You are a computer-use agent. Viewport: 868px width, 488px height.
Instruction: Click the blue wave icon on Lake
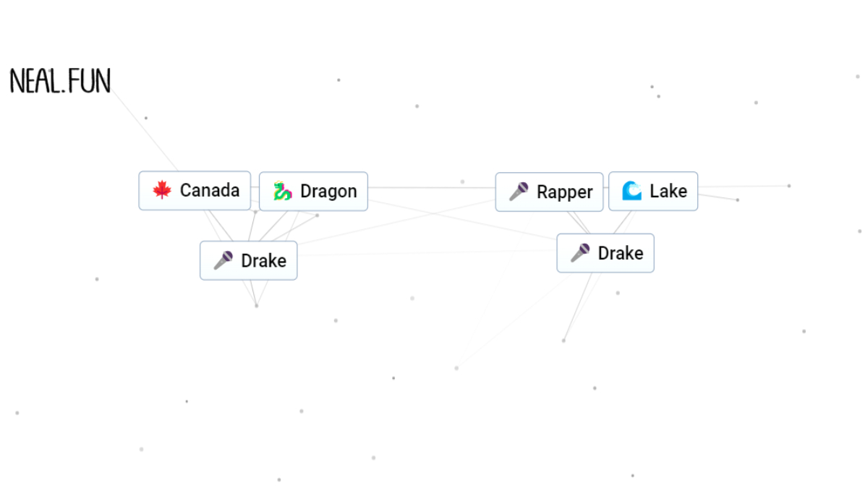click(x=631, y=192)
